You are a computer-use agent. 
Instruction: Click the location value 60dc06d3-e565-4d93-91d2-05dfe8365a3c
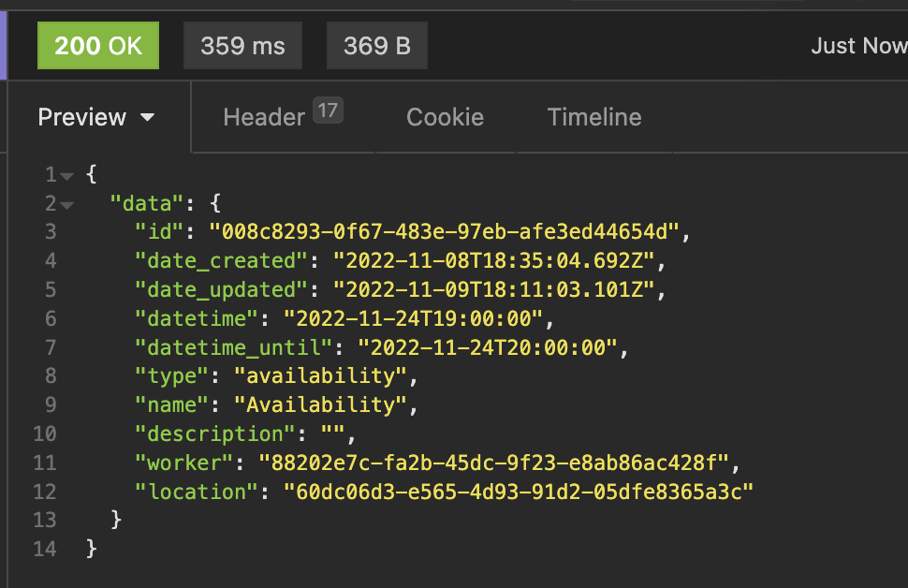519,492
